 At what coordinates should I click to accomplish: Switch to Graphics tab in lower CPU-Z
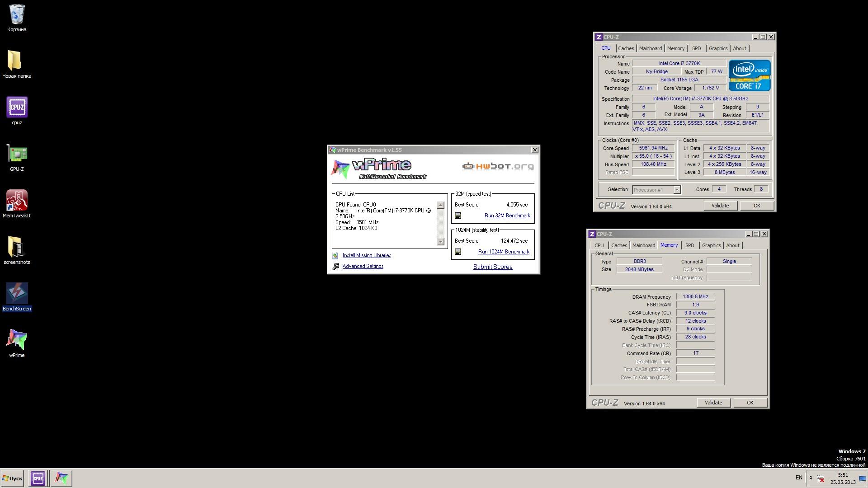pos(711,245)
